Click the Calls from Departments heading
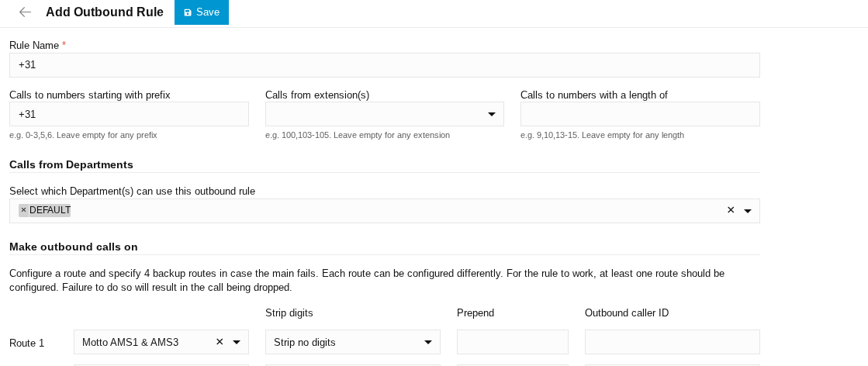The width and height of the screenshot is (868, 366). (71, 164)
